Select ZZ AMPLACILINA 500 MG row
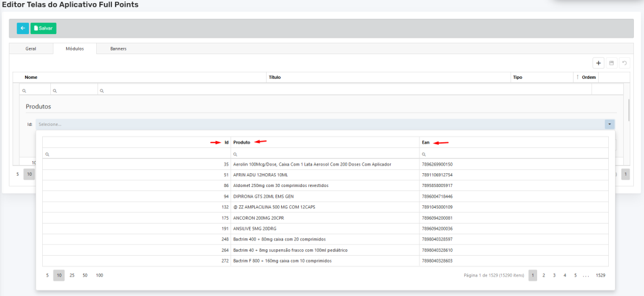 point(325,207)
